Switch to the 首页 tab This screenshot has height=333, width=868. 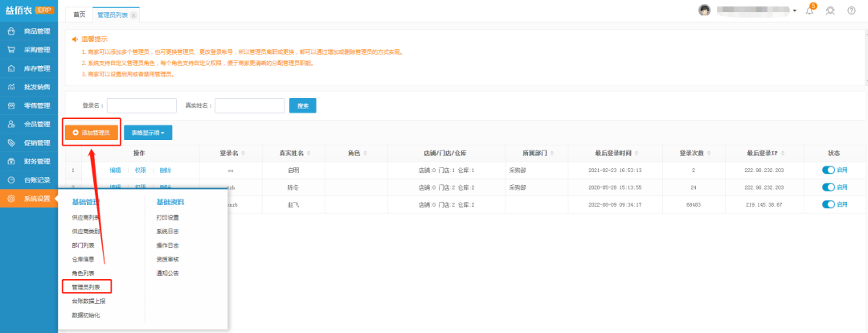(x=79, y=14)
